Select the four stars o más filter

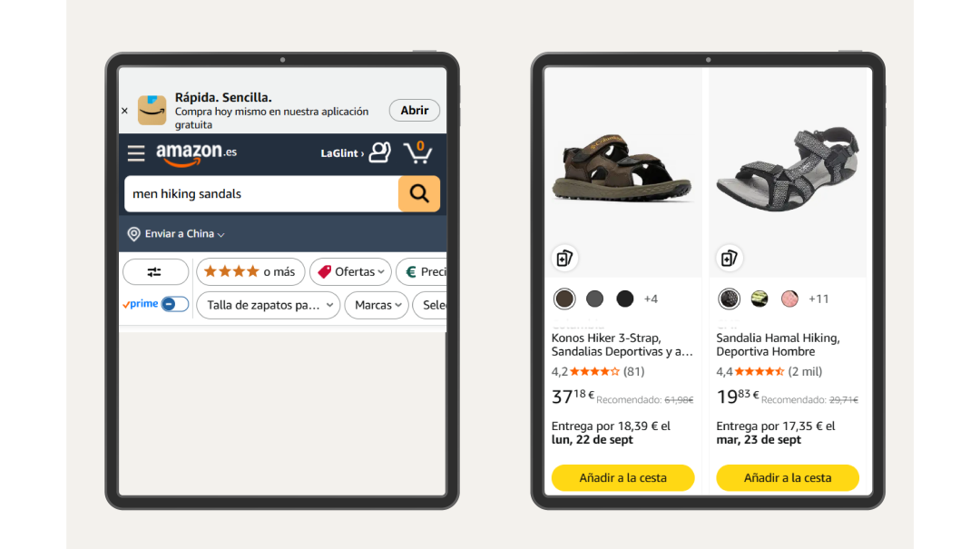click(x=250, y=272)
